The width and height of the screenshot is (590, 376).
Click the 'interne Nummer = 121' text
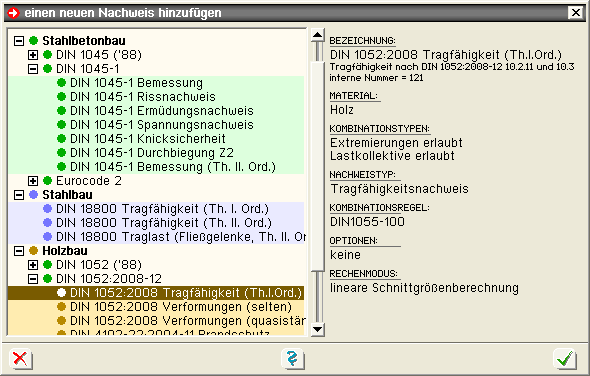376,78
